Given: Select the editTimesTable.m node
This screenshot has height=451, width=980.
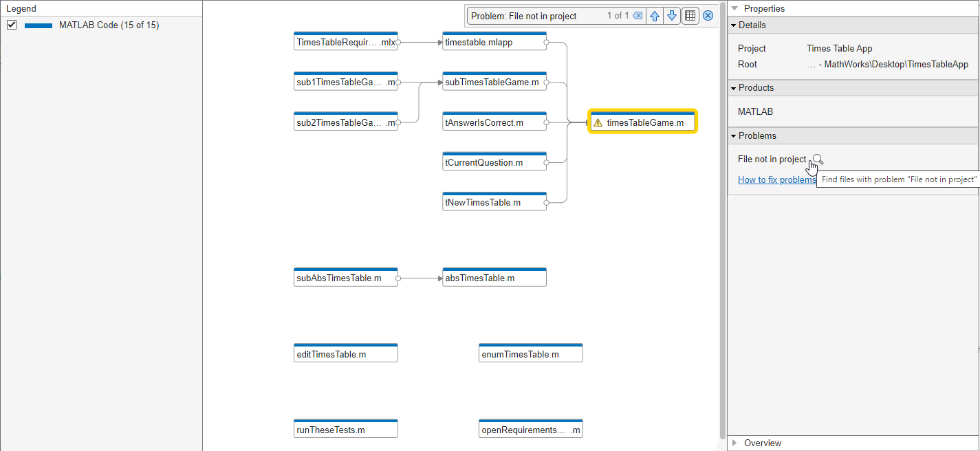Looking at the screenshot, I should [x=346, y=353].
